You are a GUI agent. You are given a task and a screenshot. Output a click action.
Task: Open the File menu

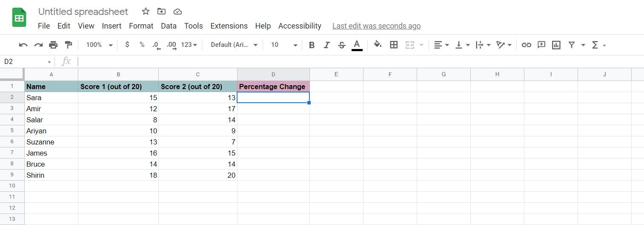pos(44,26)
